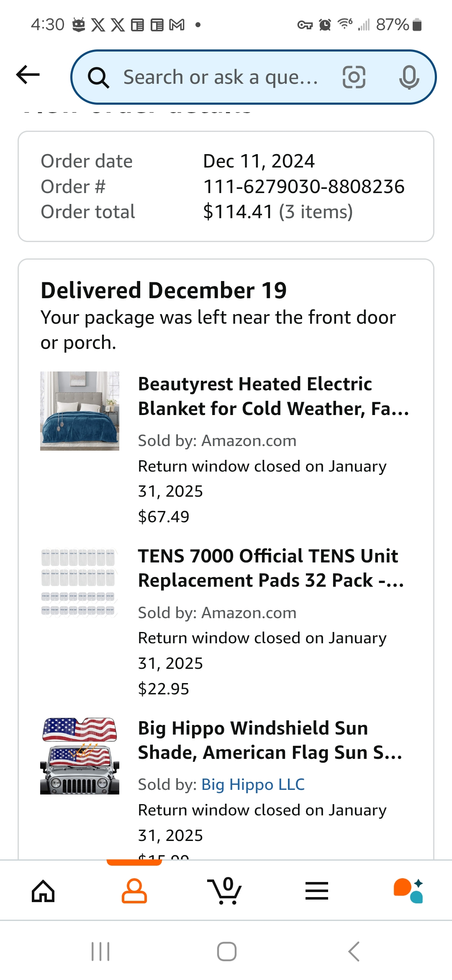Viewport: 452px width, 980px height.
Task: Tap the American flag sun shade thumbnail
Action: pyautogui.click(x=80, y=756)
